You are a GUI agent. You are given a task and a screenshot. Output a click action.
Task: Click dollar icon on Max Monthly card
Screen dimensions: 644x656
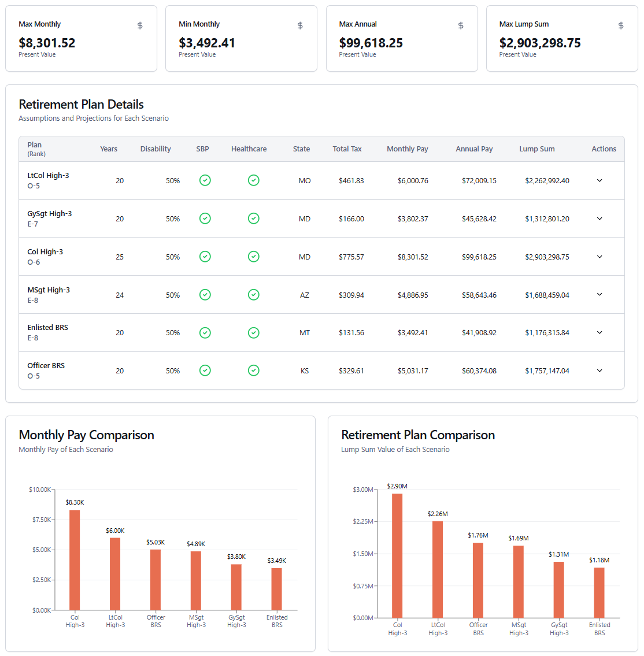click(140, 25)
